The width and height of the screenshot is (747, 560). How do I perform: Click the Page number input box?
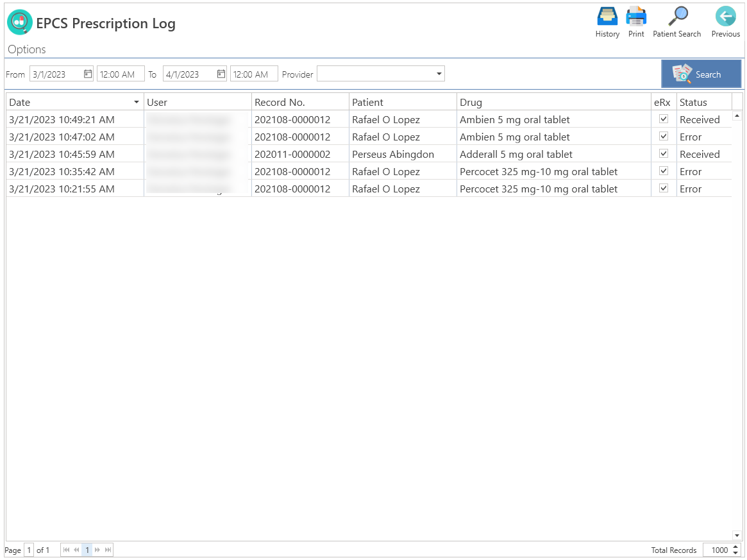point(29,550)
